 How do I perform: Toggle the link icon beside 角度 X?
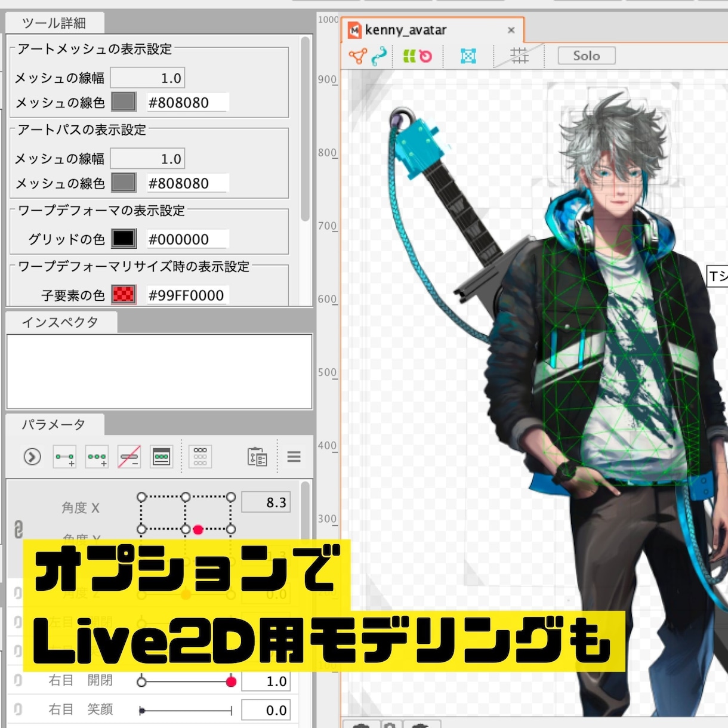coord(18,529)
